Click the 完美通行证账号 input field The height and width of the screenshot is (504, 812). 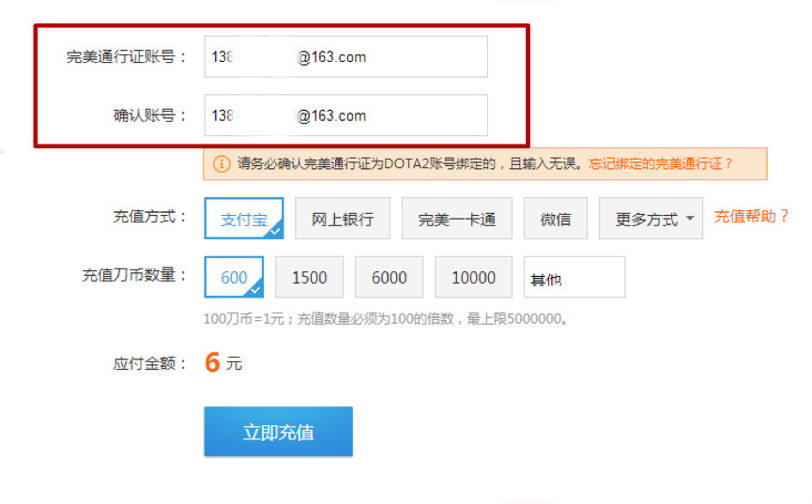pos(346,57)
